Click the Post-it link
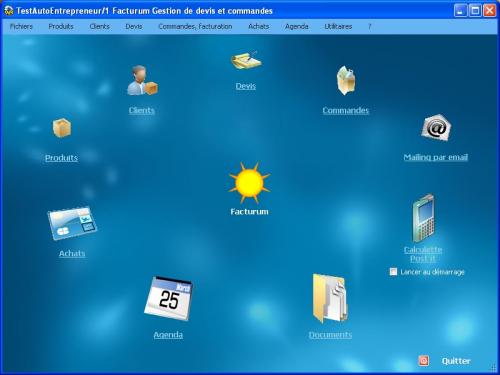Screen dimensions: 500x375 coord(423,259)
